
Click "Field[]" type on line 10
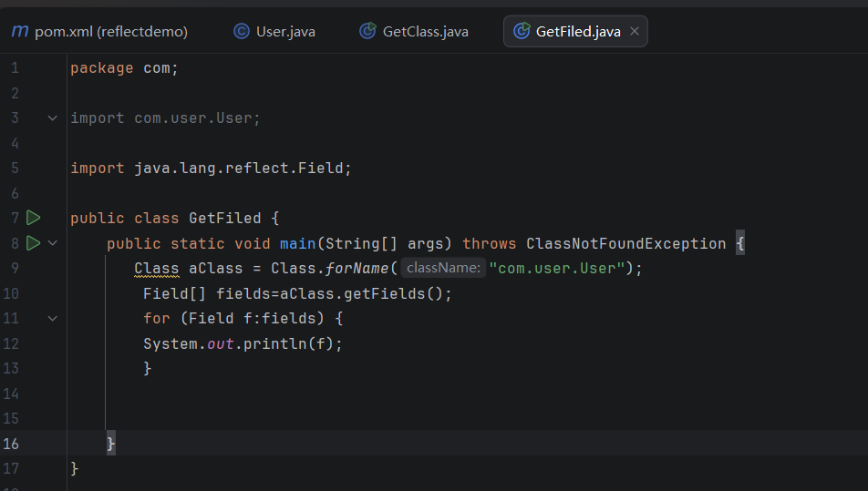[x=174, y=293]
